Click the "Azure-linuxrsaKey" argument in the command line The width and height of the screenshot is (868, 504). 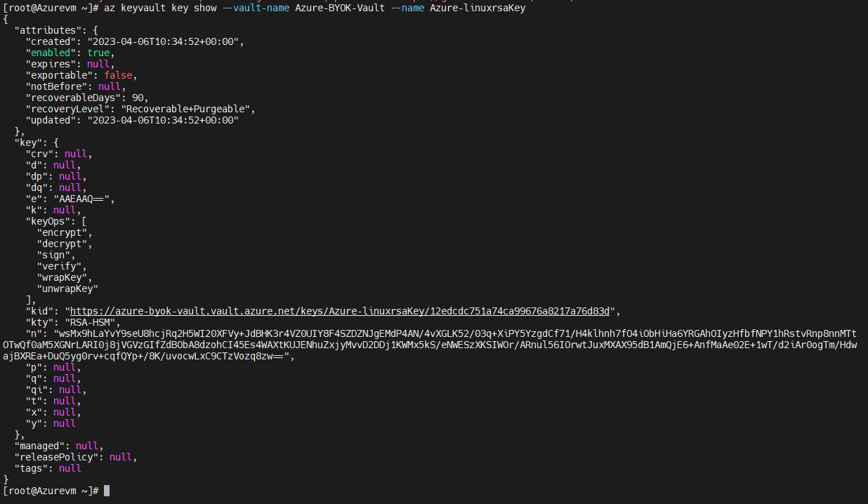coord(478,8)
